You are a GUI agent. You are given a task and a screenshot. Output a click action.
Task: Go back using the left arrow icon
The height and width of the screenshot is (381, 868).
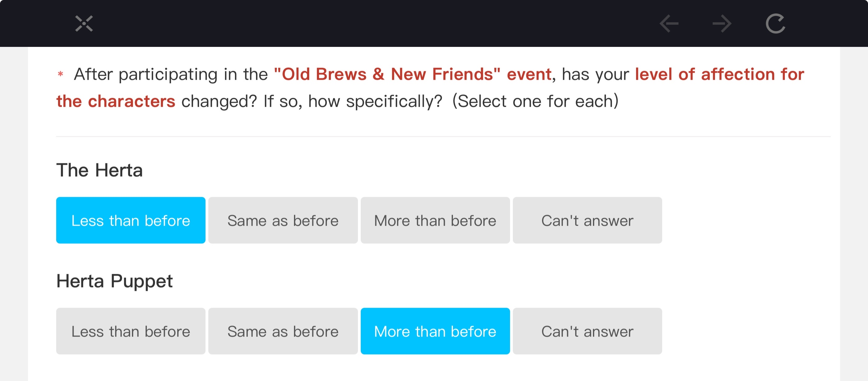tap(669, 24)
